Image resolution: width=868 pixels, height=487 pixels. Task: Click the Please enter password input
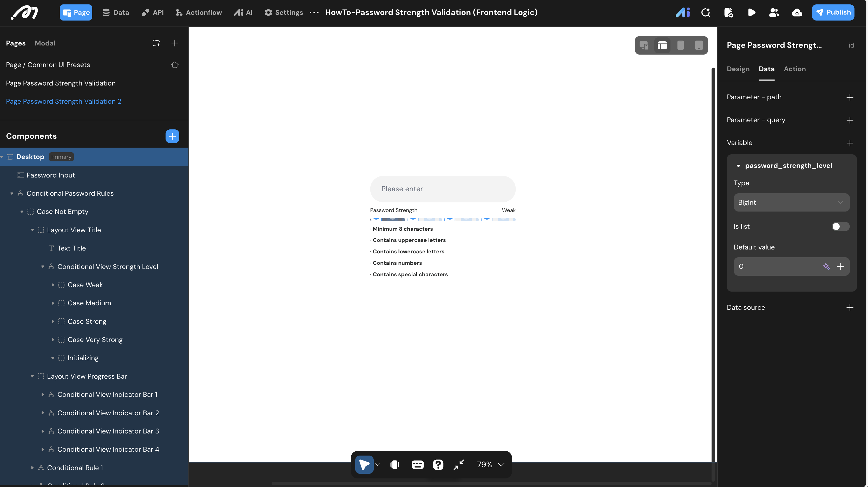[443, 189]
